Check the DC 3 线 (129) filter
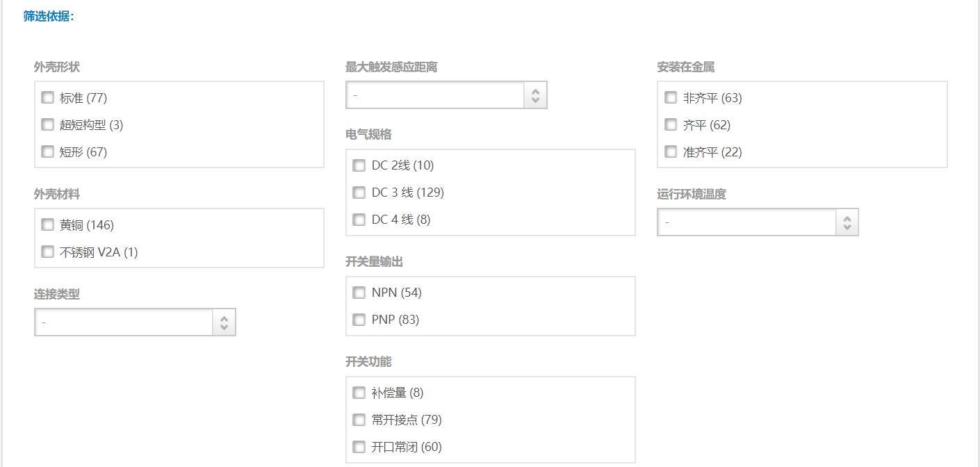This screenshot has width=980, height=467. 359,192
